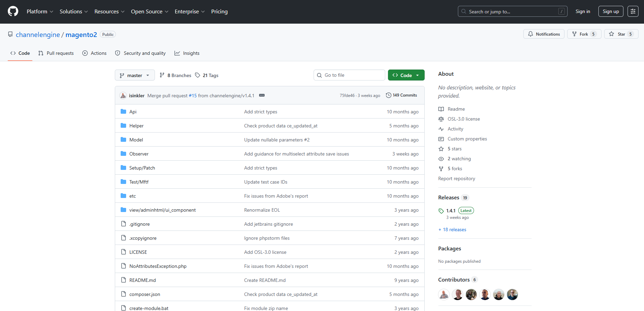Screen dimensions: 644x311
Task: Open the etc folder
Action: click(x=133, y=196)
